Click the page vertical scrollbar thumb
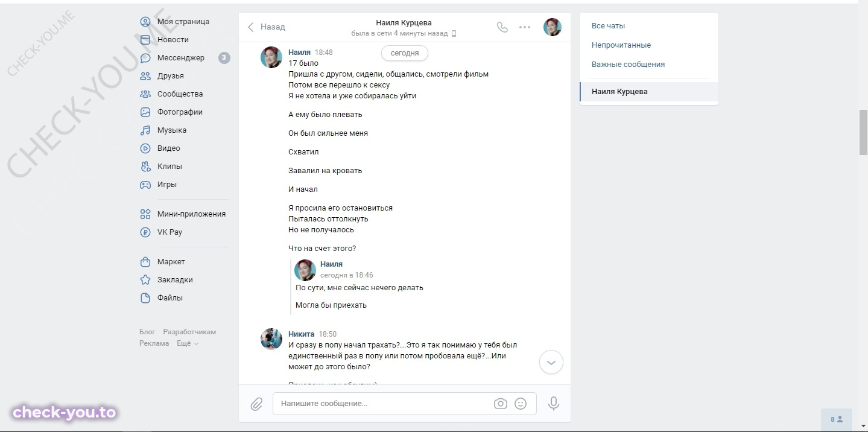The height and width of the screenshot is (432, 868). coord(863,133)
